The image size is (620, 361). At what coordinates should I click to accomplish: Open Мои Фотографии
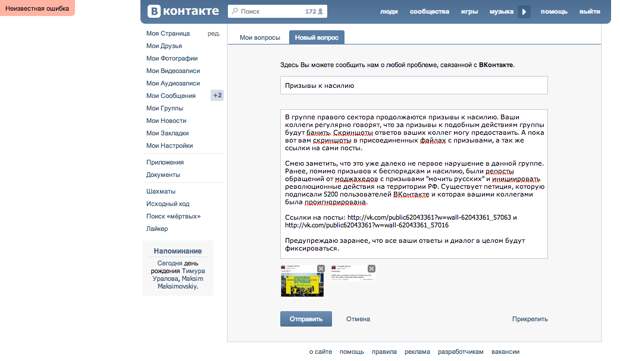click(x=172, y=59)
